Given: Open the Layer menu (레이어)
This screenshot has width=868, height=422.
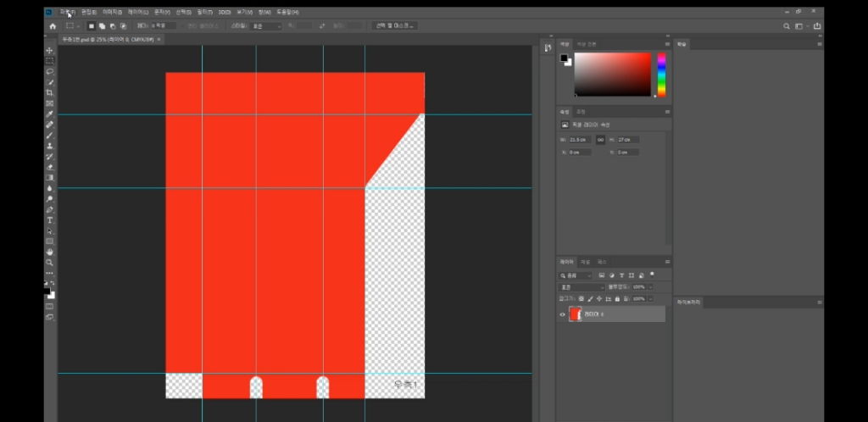Looking at the screenshot, I should click(x=138, y=12).
